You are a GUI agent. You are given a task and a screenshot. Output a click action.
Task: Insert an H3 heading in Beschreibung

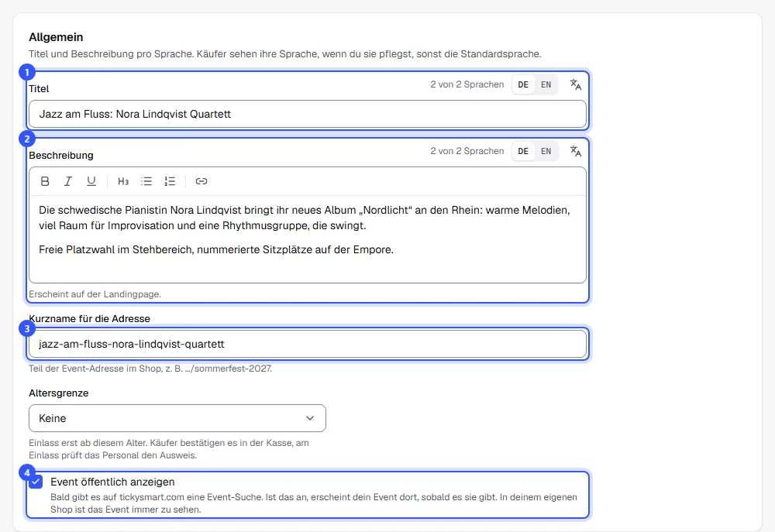[x=123, y=181]
